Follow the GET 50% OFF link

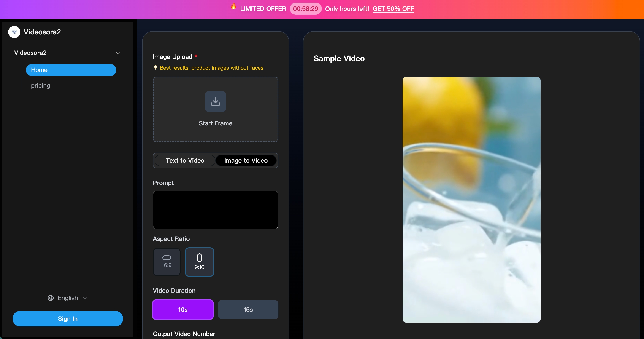tap(393, 9)
